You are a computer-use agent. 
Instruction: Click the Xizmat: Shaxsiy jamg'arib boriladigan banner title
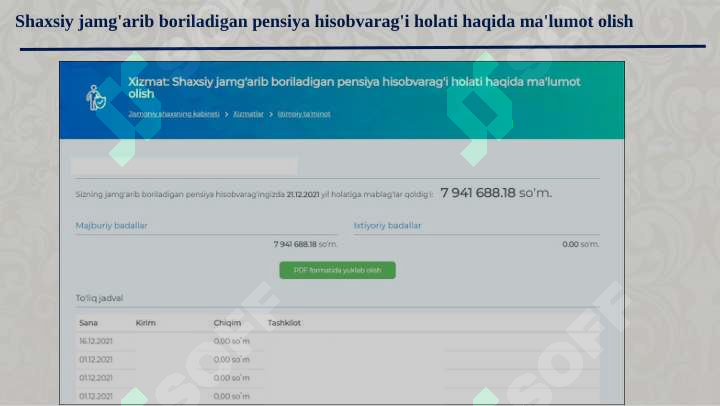(354, 88)
